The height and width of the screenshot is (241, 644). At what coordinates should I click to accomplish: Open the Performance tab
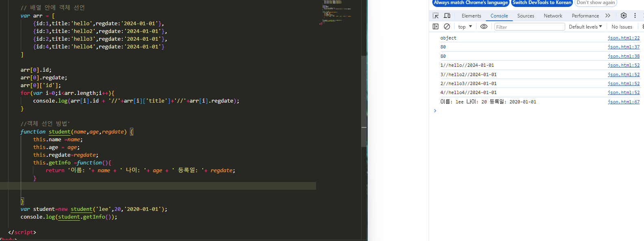click(x=585, y=15)
